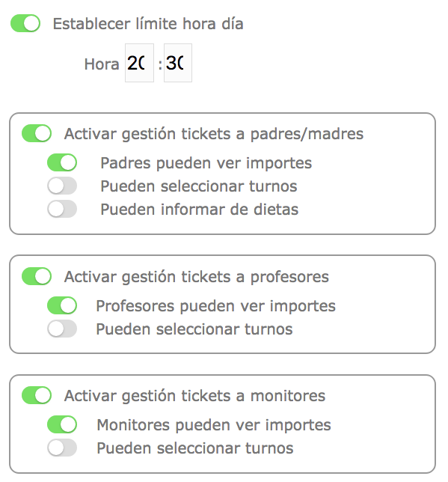Enable Pueden informar de dietas
This screenshot has width=448, height=482.
(x=62, y=209)
